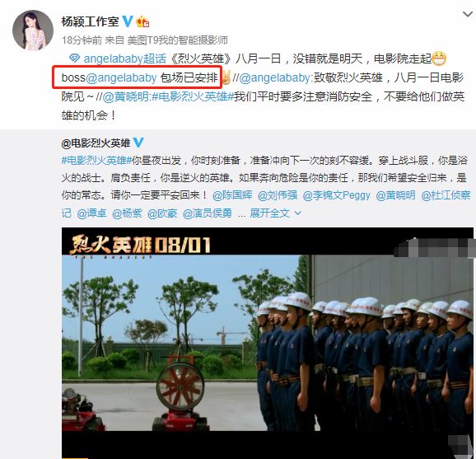Image resolution: width=476 pixels, height=459 pixels.
Task: Click the grinning emoji after 电影院走起
Action: pos(439,59)
